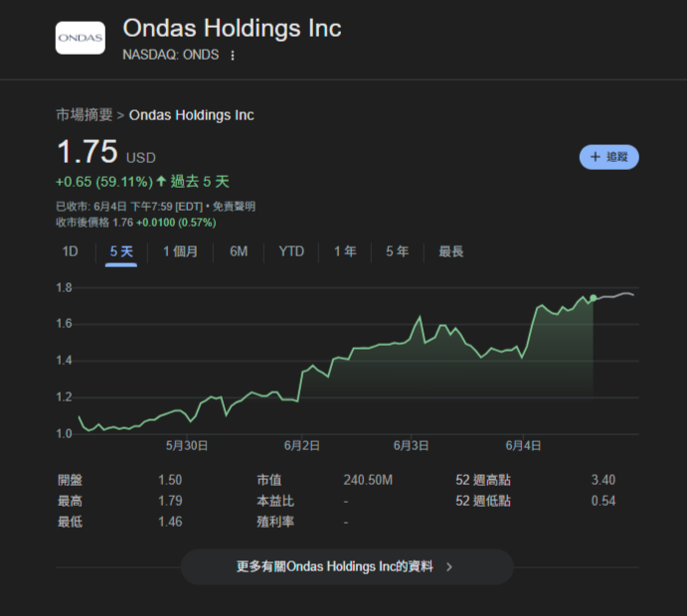Switch chart to 1 個月 range
The image size is (687, 616).
(180, 251)
